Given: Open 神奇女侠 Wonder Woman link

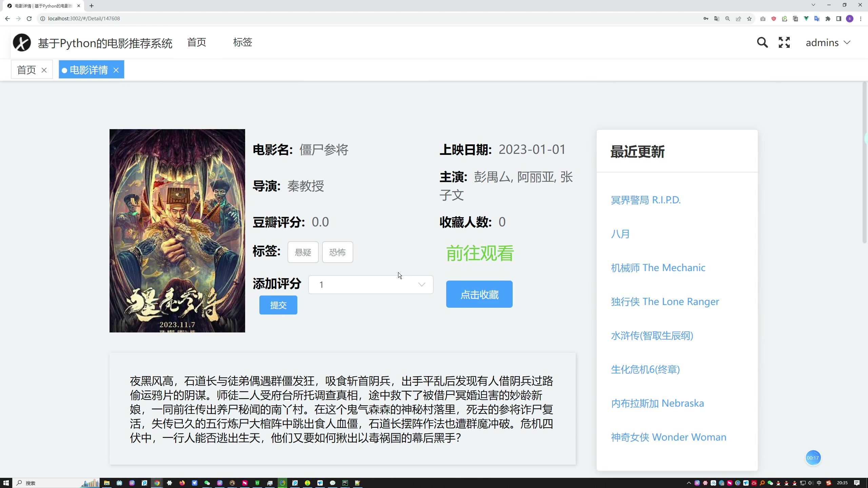Looking at the screenshot, I should point(668,437).
